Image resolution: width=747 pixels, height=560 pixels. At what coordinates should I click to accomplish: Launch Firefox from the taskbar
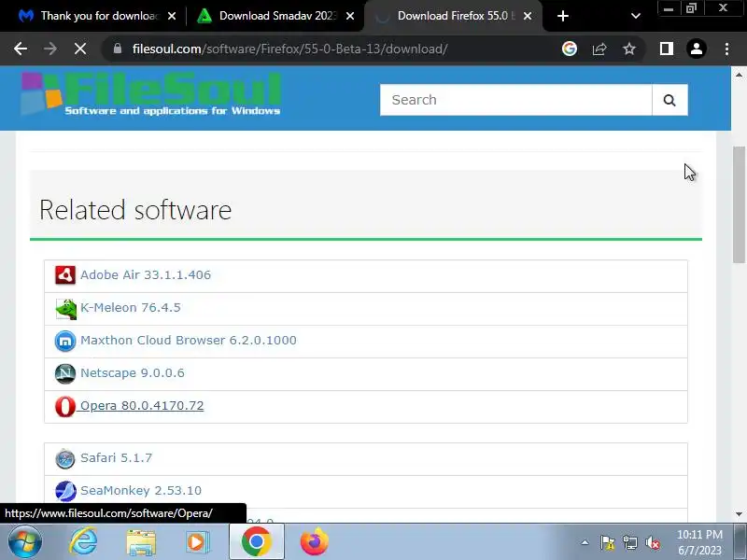pyautogui.click(x=315, y=542)
